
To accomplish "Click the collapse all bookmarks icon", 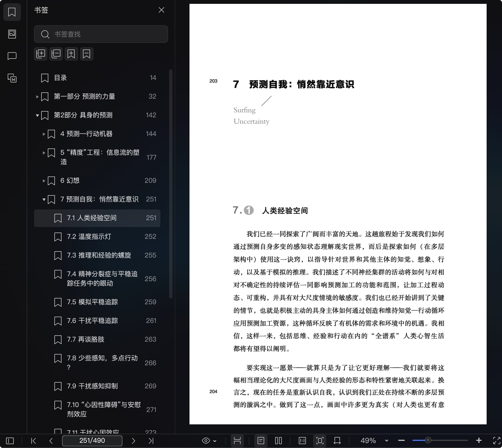I will (x=56, y=54).
